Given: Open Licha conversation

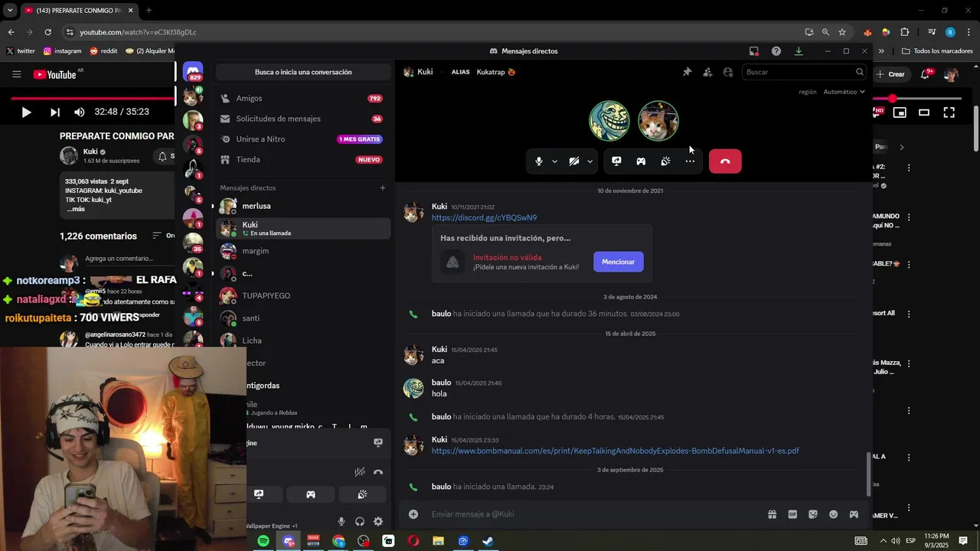Looking at the screenshot, I should pyautogui.click(x=303, y=341).
